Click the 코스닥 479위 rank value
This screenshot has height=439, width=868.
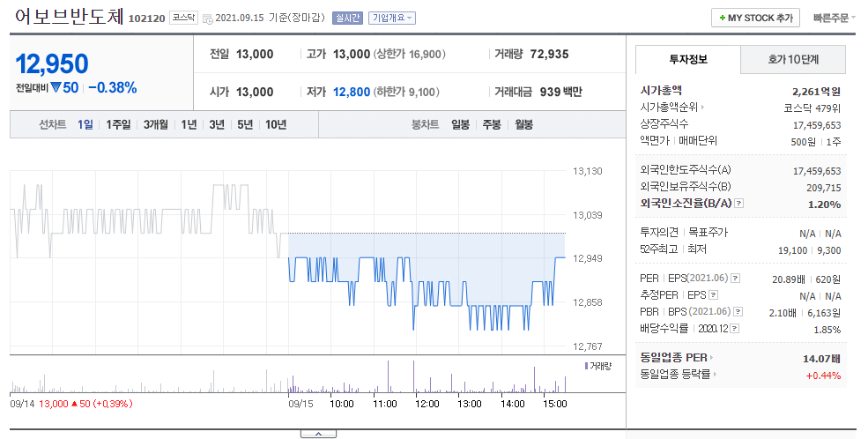812,108
